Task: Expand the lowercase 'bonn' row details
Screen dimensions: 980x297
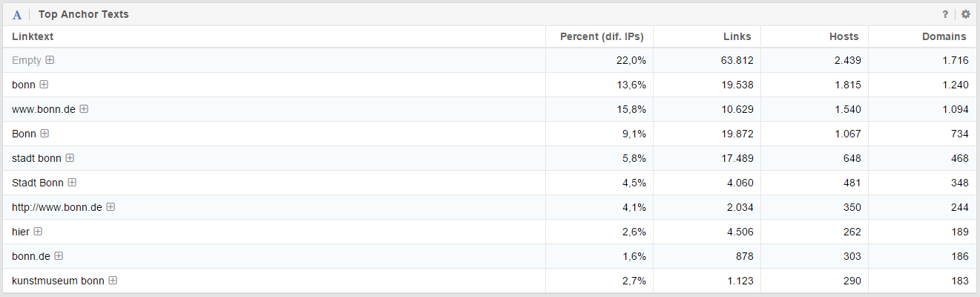Action: pyautogui.click(x=44, y=85)
